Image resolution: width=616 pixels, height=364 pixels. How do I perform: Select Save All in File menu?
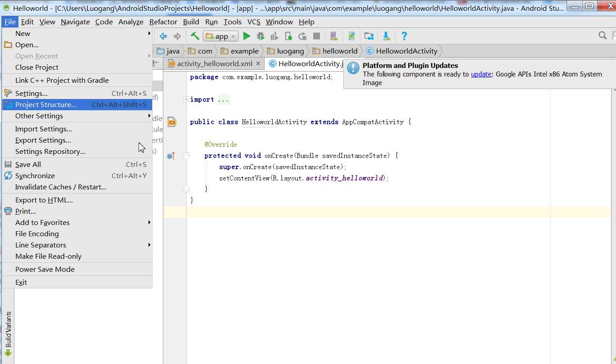click(77, 164)
